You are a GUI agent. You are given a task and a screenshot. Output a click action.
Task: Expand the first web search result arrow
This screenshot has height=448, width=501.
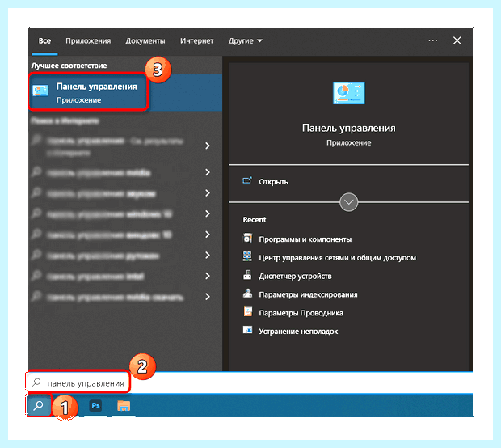point(208,146)
